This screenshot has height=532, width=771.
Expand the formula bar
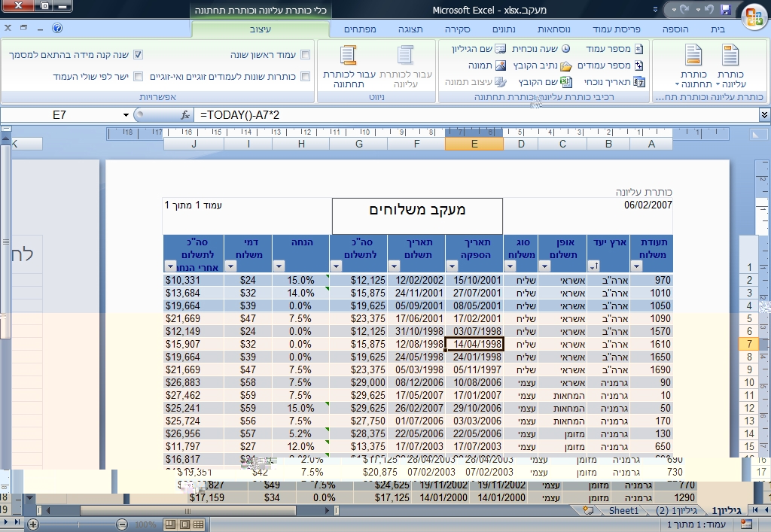[764, 115]
